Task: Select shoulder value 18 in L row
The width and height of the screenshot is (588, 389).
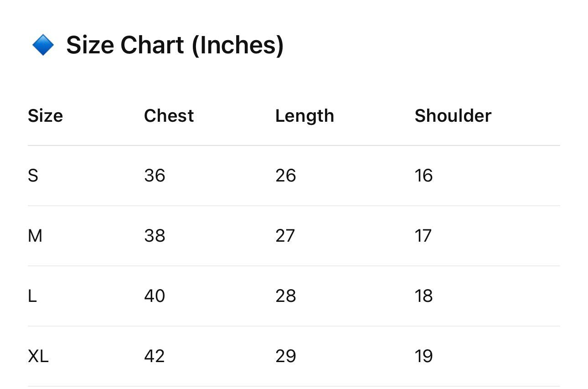Action: point(423,296)
